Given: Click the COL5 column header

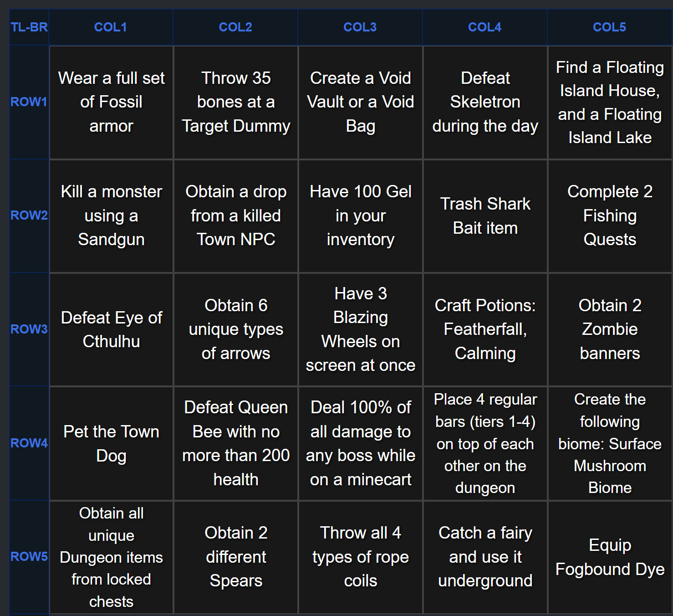Looking at the screenshot, I should pyautogui.click(x=610, y=27).
